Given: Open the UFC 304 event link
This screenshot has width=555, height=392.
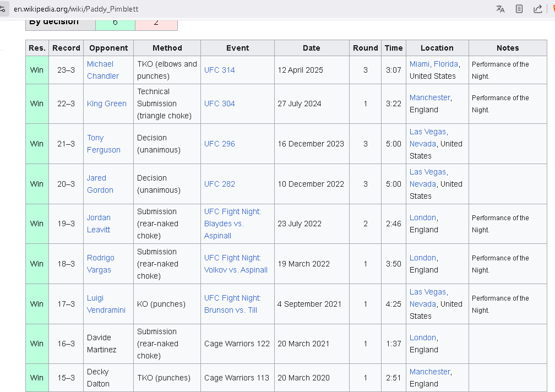Looking at the screenshot, I should [220, 104].
